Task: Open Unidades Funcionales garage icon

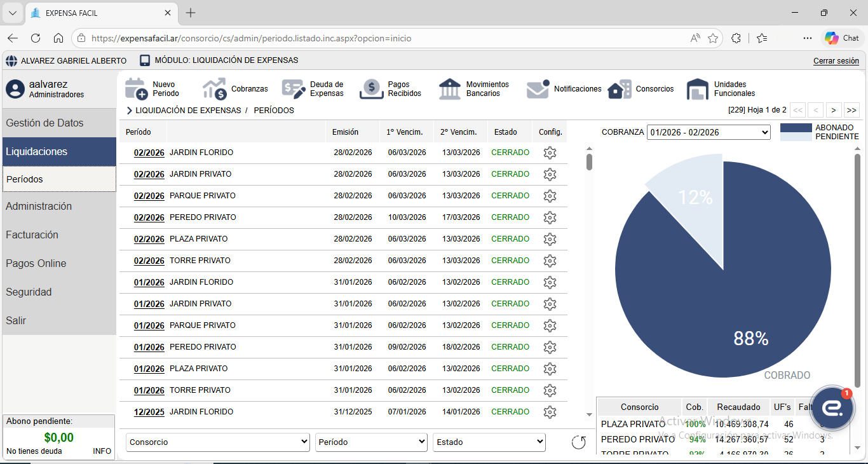Action: [x=698, y=89]
